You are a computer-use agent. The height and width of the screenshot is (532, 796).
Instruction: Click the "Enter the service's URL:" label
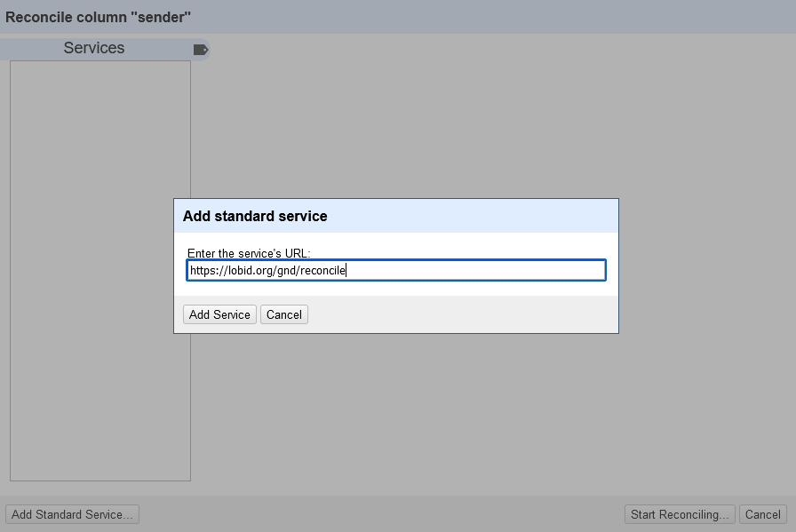(249, 254)
